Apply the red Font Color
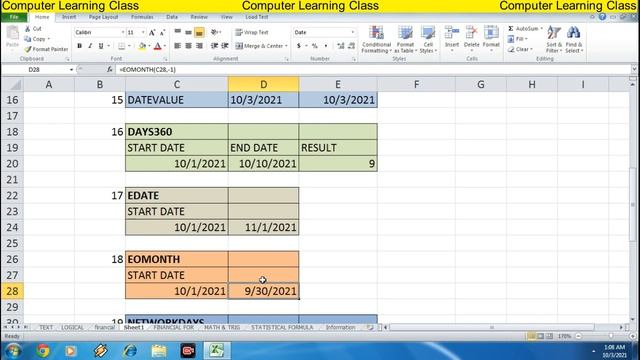Viewport: 640px width, 360px height. point(158,46)
